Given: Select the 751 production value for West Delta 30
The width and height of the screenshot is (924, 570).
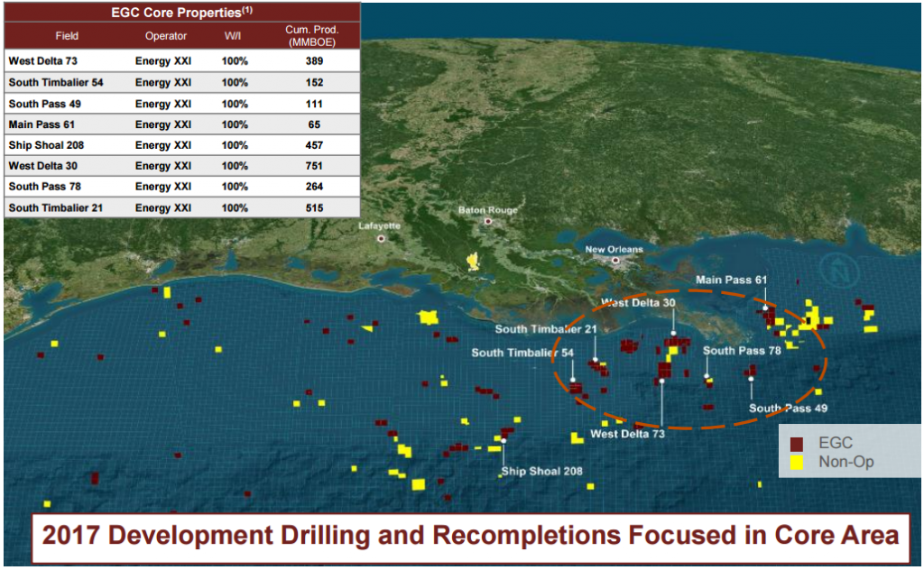Looking at the screenshot, I should point(313,166).
